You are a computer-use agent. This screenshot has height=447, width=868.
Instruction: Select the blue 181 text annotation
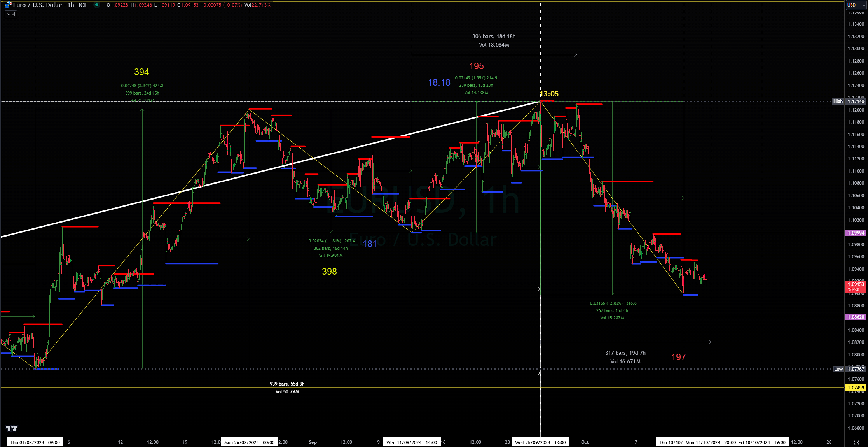pyautogui.click(x=370, y=244)
